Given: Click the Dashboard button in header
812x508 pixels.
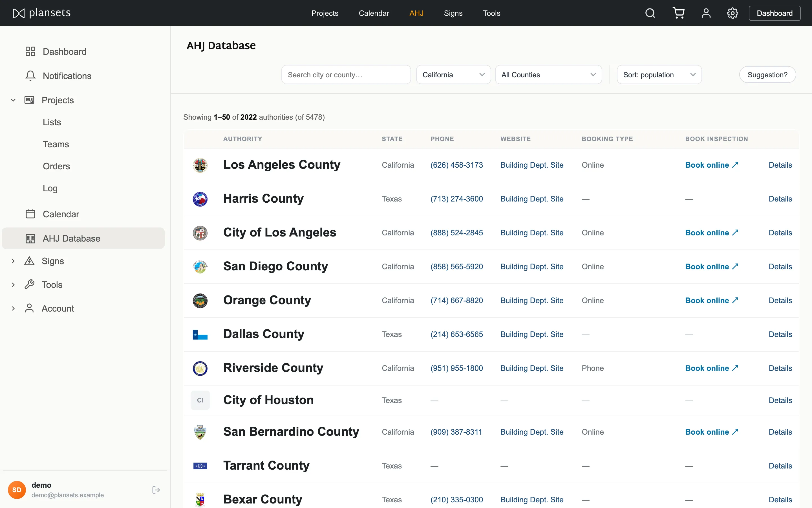Looking at the screenshot, I should click(775, 13).
